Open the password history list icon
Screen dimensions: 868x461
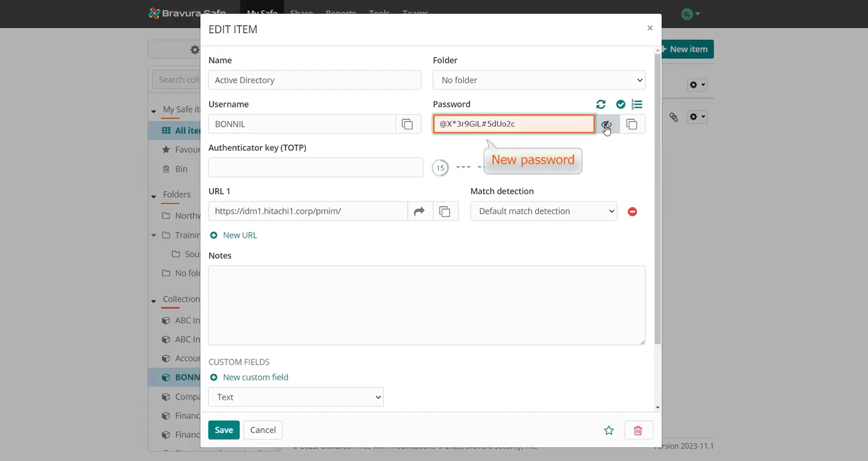tap(637, 104)
